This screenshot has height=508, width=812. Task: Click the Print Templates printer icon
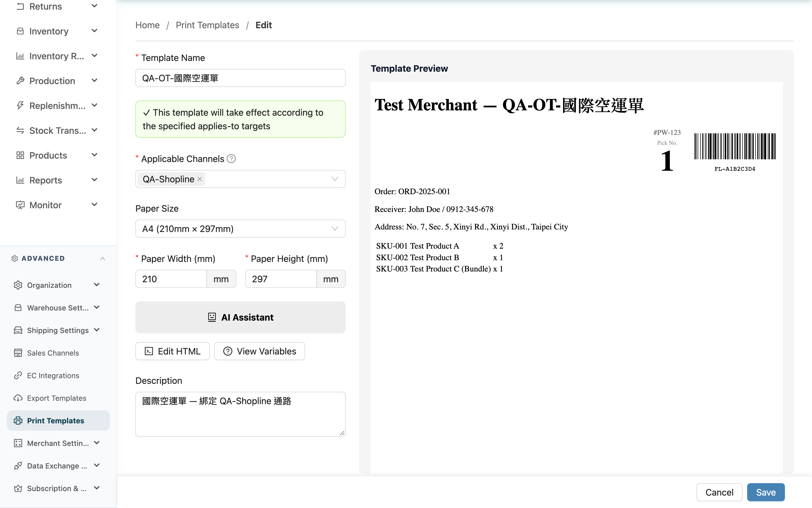click(x=18, y=421)
